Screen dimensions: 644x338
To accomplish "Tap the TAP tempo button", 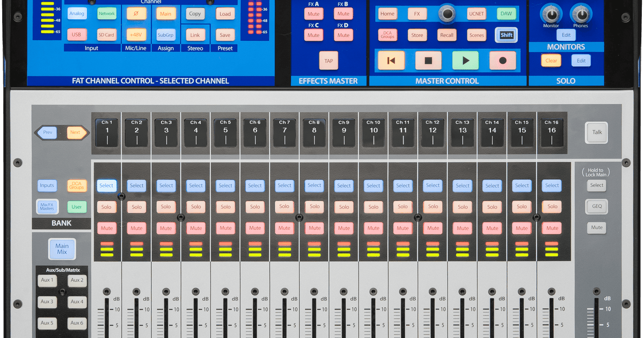I will click(x=329, y=61).
